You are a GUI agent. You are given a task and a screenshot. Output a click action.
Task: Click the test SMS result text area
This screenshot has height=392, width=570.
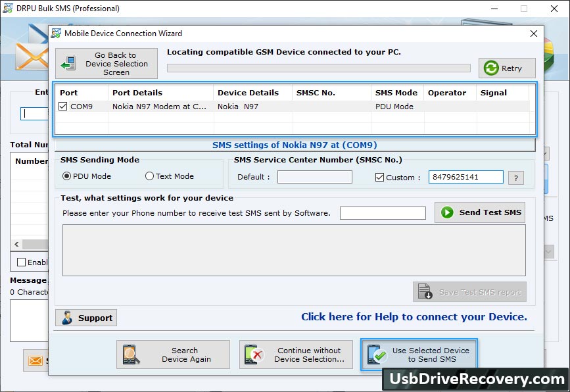[x=294, y=250]
